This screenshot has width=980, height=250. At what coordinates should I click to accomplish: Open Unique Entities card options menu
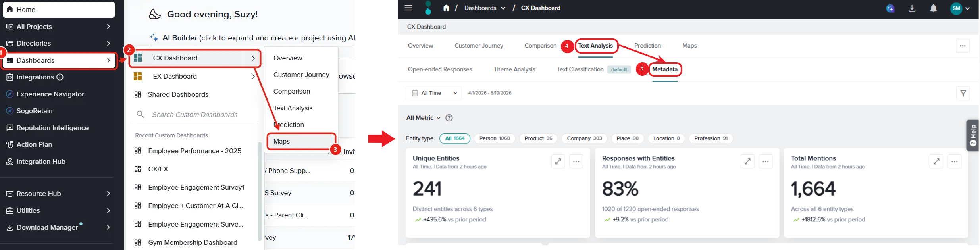click(576, 162)
